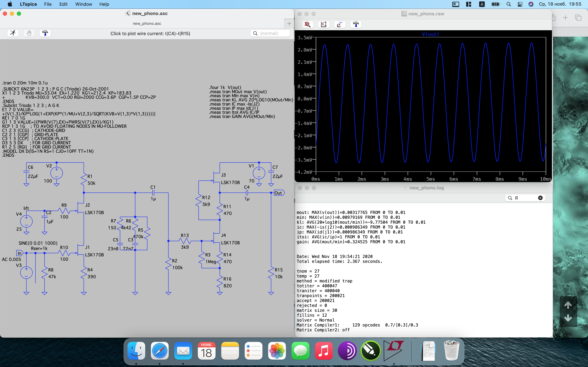Viewport: 588px width, 367px height.
Task: Open the schematic Control Panel hammer icon
Action: (x=45, y=33)
